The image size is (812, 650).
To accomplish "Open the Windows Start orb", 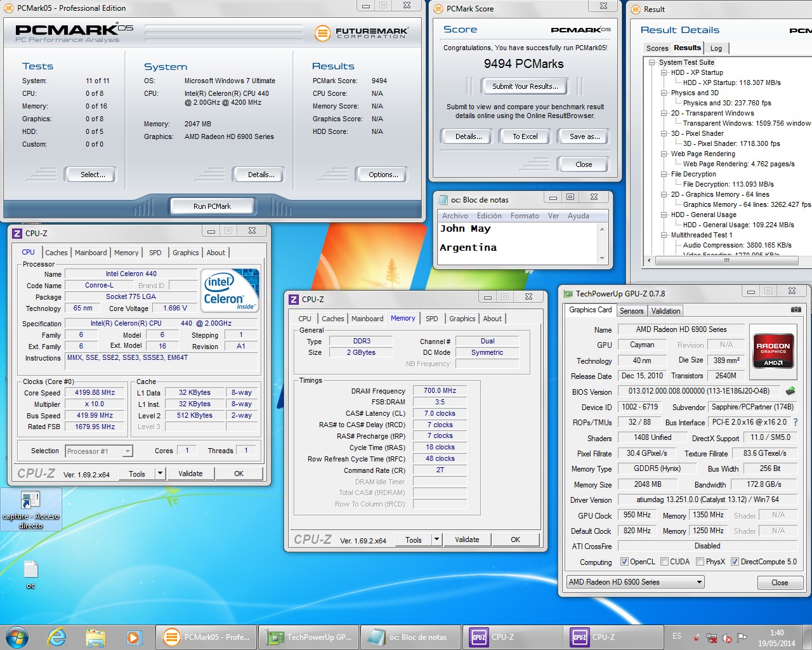I will [17, 637].
